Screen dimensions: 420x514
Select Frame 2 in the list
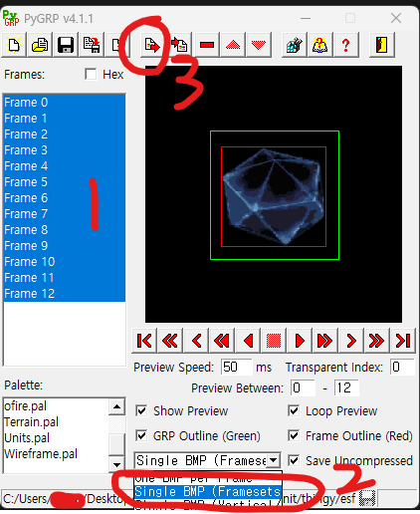pos(65,134)
